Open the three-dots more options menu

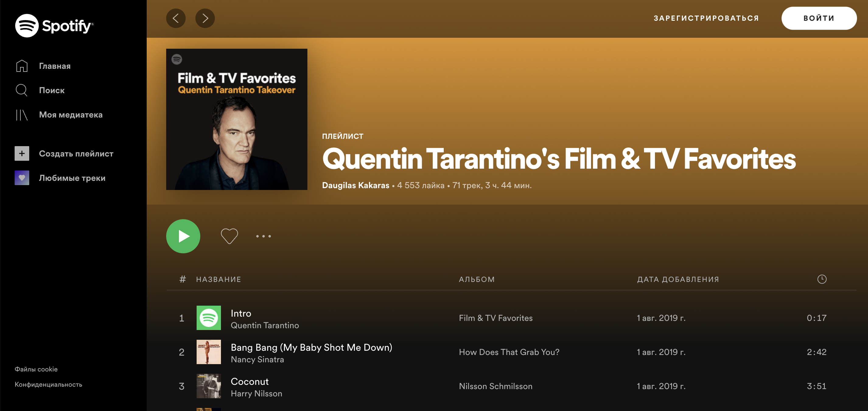click(x=263, y=236)
